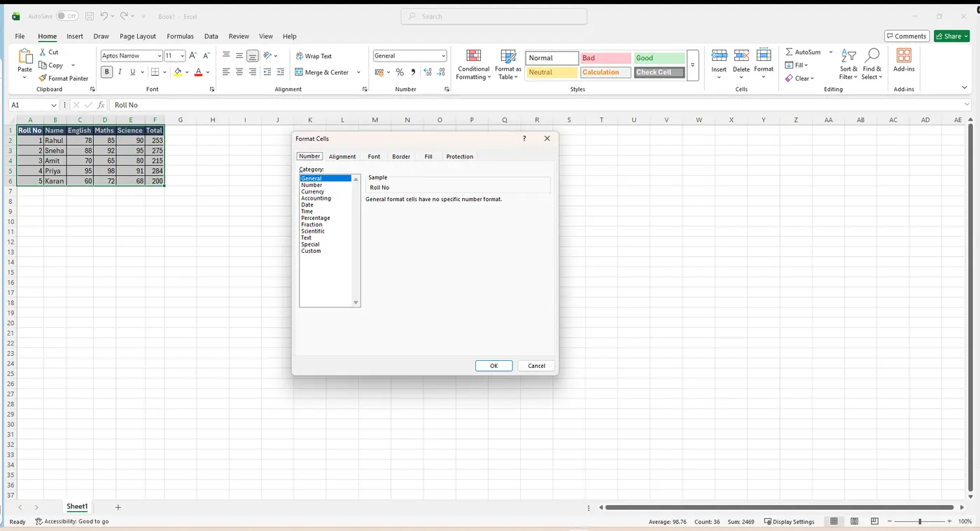
Task: Click Decrease Indent icon
Action: pyautogui.click(x=267, y=72)
